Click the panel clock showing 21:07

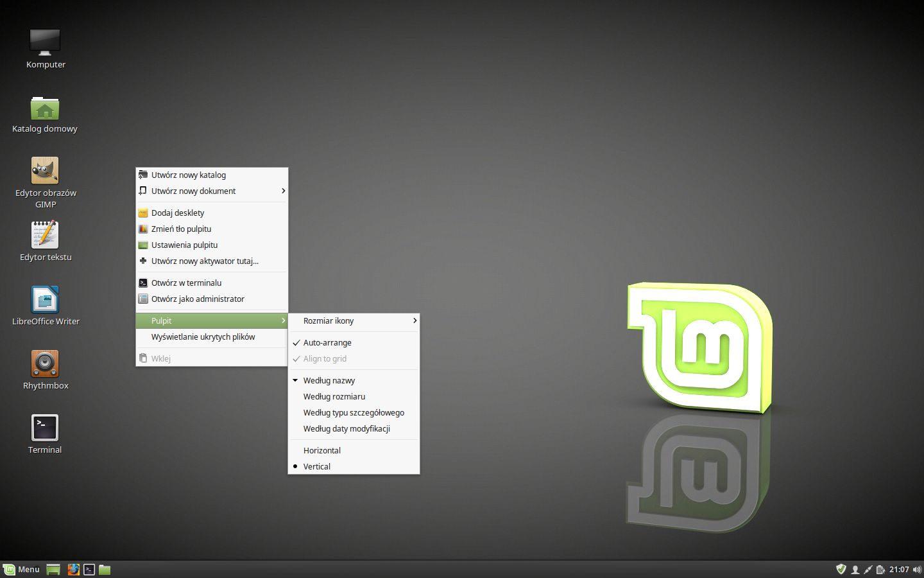[x=899, y=570]
